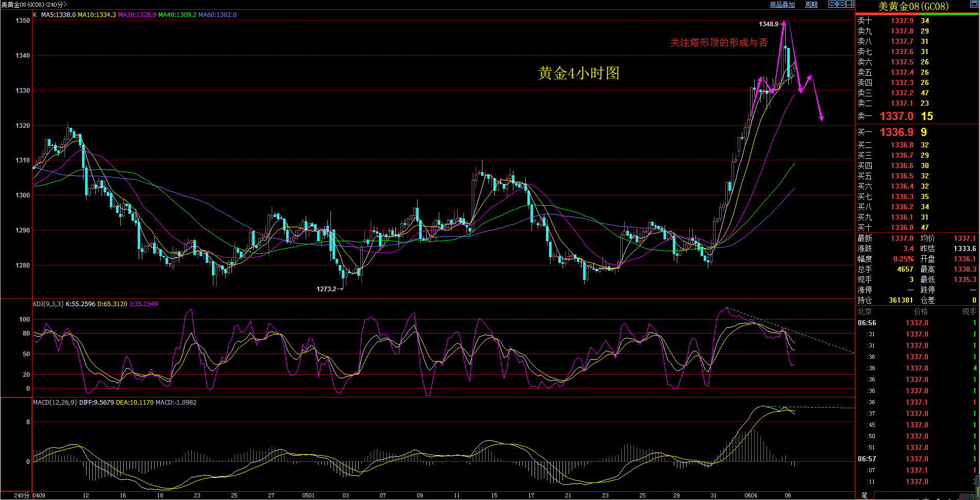The width and height of the screenshot is (980, 500).
Task: Select the 买一 bid price 1336.9
Action: [x=896, y=132]
